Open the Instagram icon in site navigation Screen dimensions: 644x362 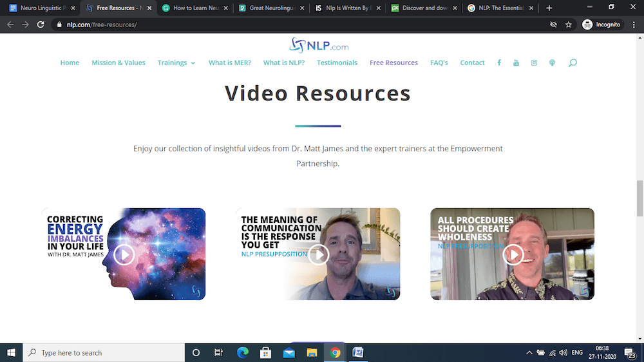[534, 62]
